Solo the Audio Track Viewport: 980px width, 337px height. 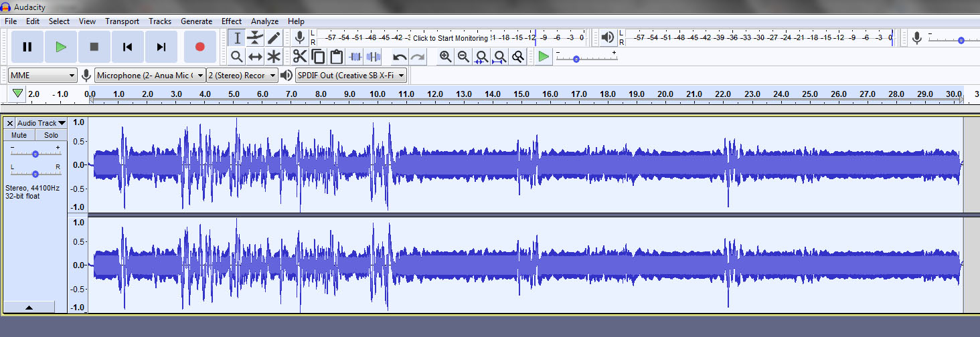[51, 135]
